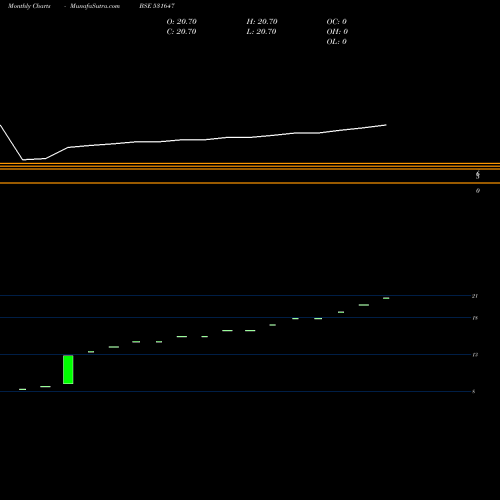500x500 pixels.
Task: Select the open price 'O: 20.70'
Action: click(182, 22)
